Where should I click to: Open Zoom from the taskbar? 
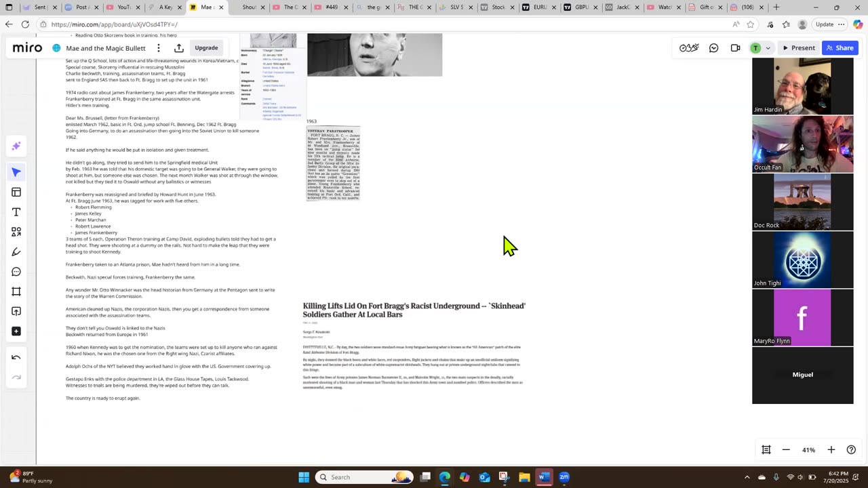(x=564, y=477)
